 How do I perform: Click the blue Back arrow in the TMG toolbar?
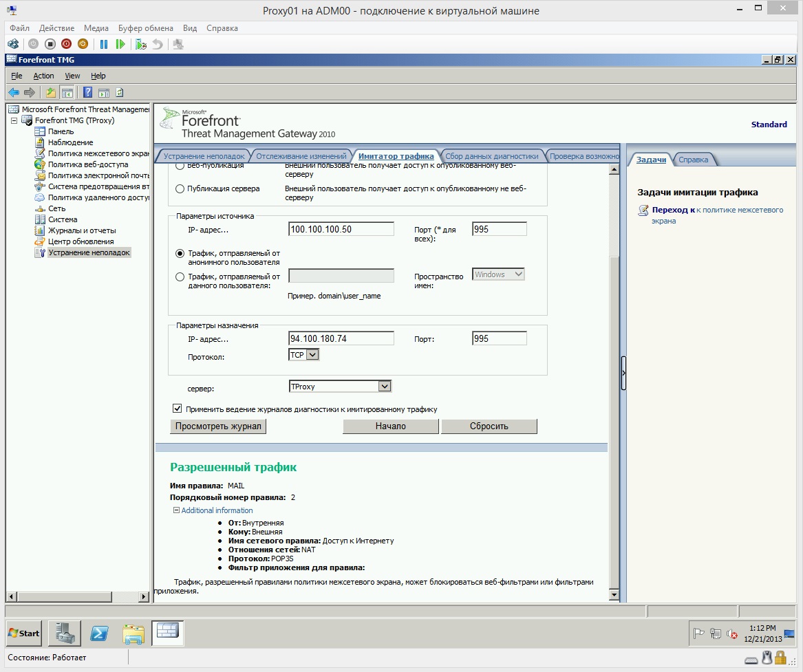pyautogui.click(x=14, y=93)
